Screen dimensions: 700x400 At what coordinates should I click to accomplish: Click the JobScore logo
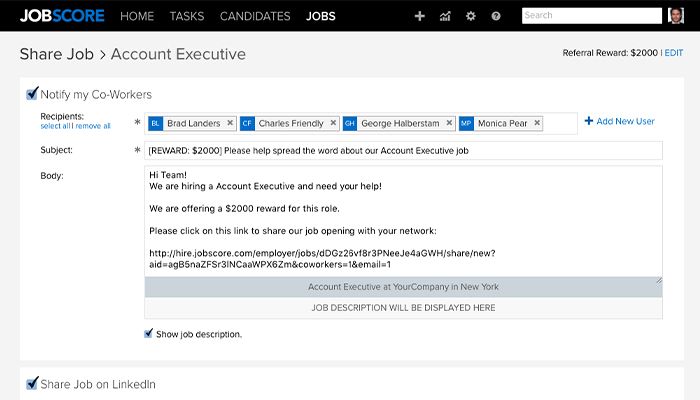click(62, 16)
